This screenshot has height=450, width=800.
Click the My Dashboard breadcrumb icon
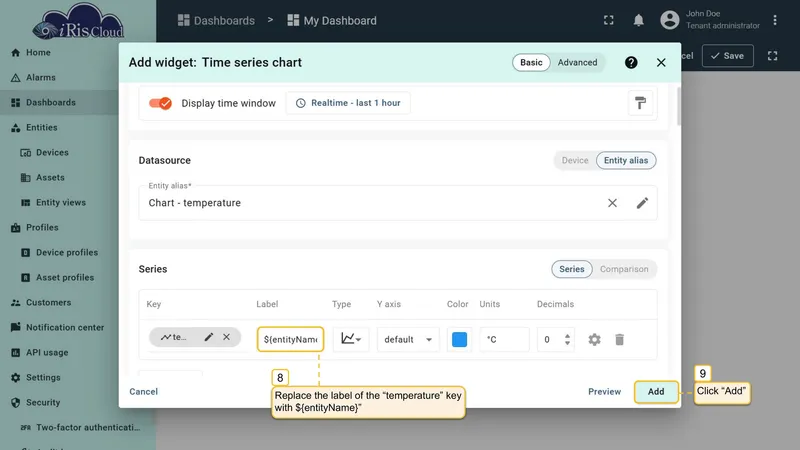tap(293, 20)
